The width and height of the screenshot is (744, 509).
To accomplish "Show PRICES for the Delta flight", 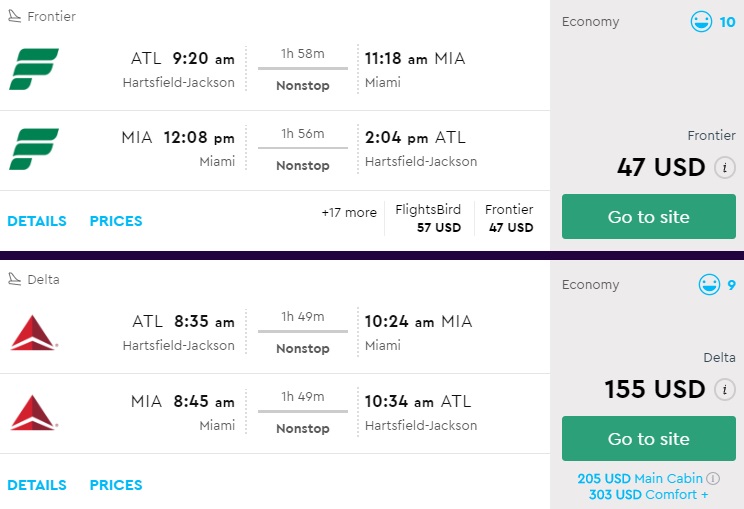I will click(x=116, y=485).
